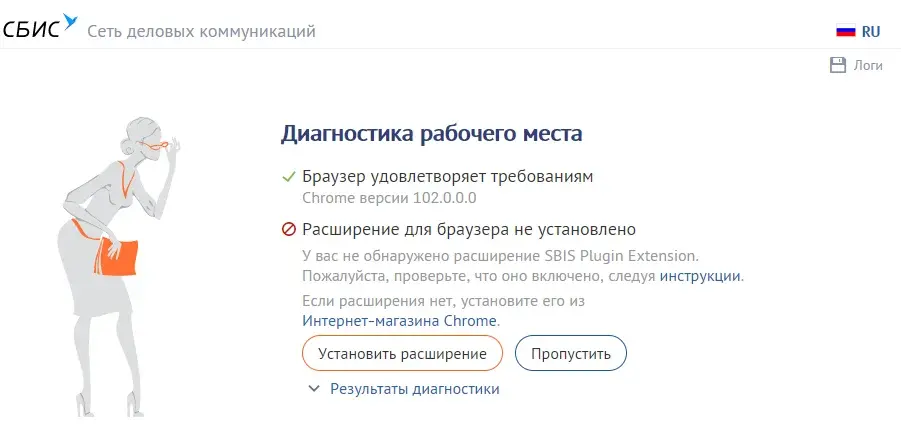Click the Расширение для браузера не установлено line
Viewport: 901px width, 448px height.
click(x=469, y=230)
